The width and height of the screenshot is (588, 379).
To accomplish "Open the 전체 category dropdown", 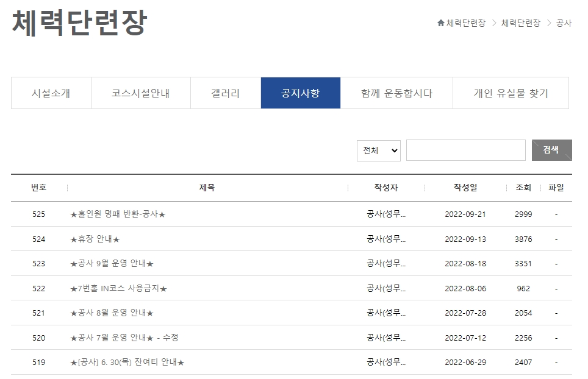I will click(x=378, y=149).
